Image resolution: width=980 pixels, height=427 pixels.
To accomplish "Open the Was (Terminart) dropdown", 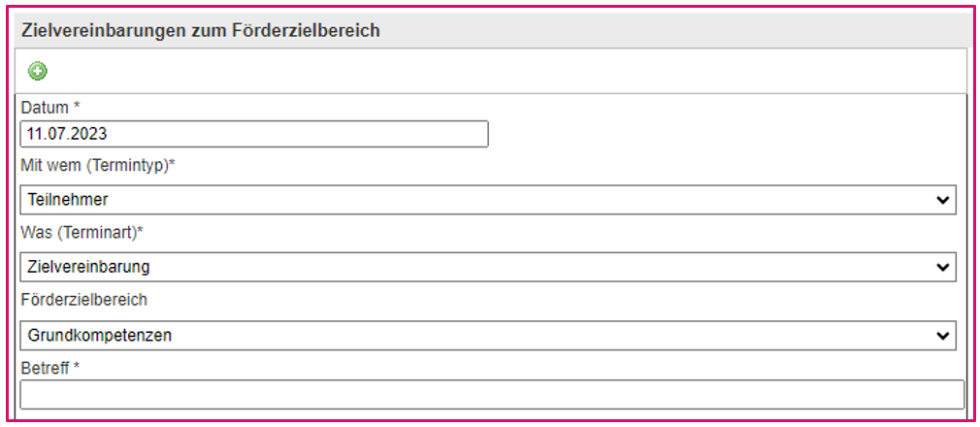I will click(488, 267).
